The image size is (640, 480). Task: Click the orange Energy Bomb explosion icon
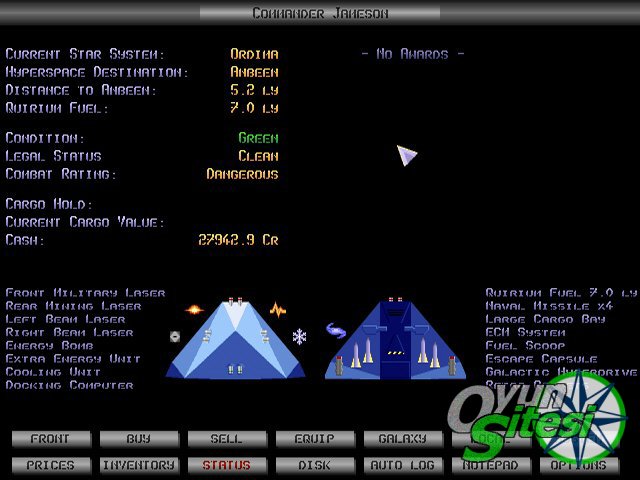click(x=194, y=310)
